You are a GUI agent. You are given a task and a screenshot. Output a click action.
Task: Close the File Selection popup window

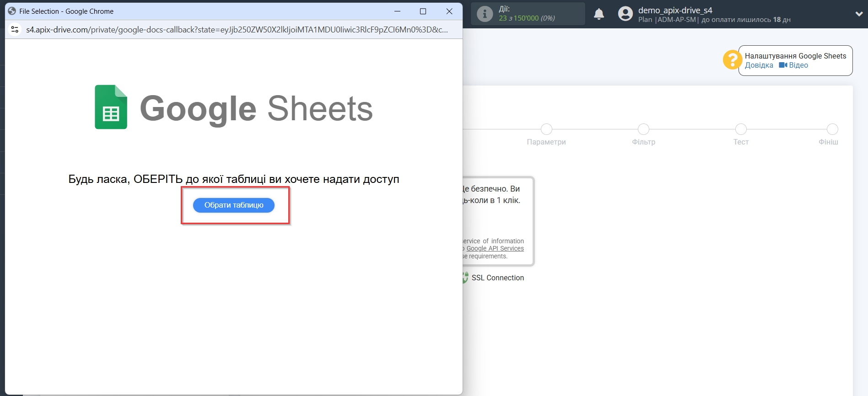coord(449,11)
